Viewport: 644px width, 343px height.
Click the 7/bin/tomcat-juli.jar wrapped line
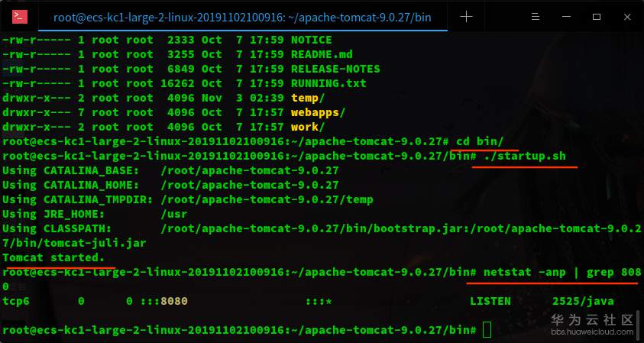(74, 243)
